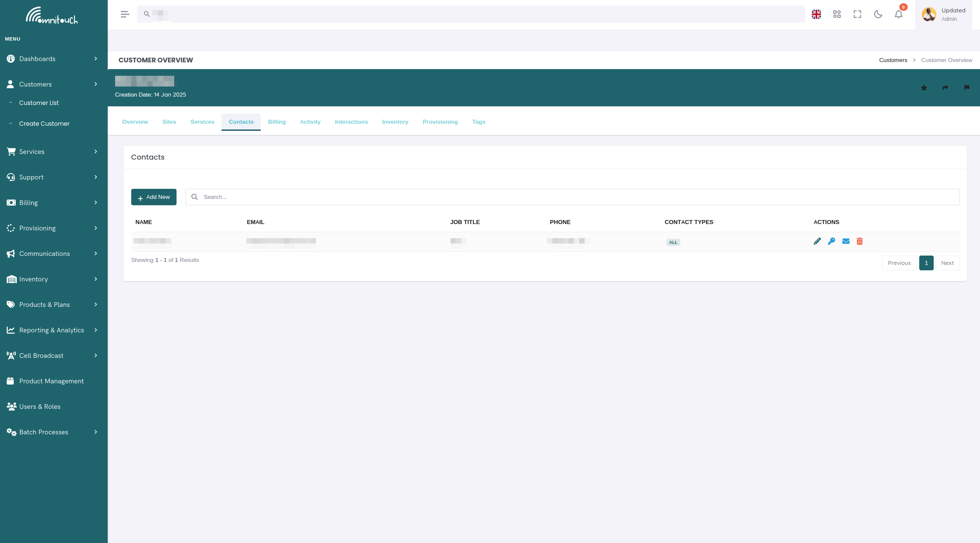Open the envelope icon to email contact

click(x=845, y=241)
